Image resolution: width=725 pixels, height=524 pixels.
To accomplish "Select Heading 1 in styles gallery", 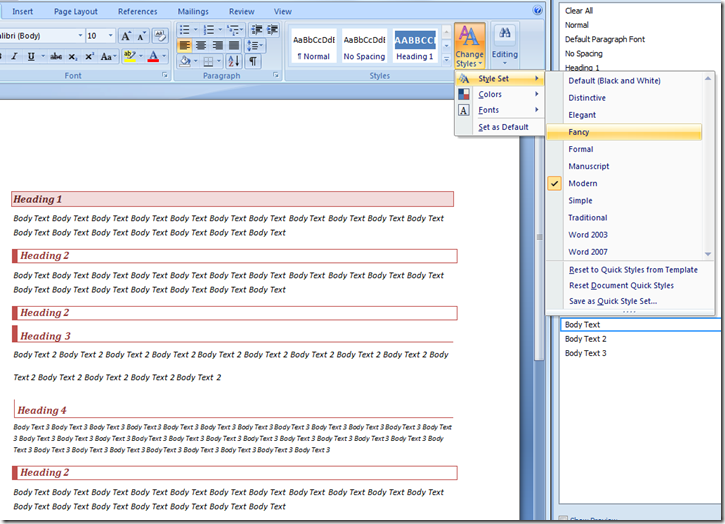I will (414, 46).
